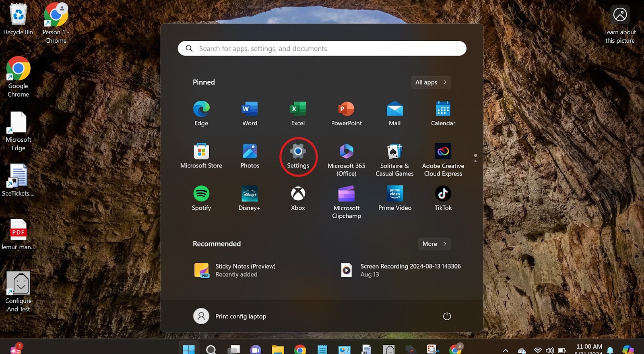Viewport: 644px width, 354px height.
Task: Select Google Chrome desktop shortcut
Action: coord(18,77)
